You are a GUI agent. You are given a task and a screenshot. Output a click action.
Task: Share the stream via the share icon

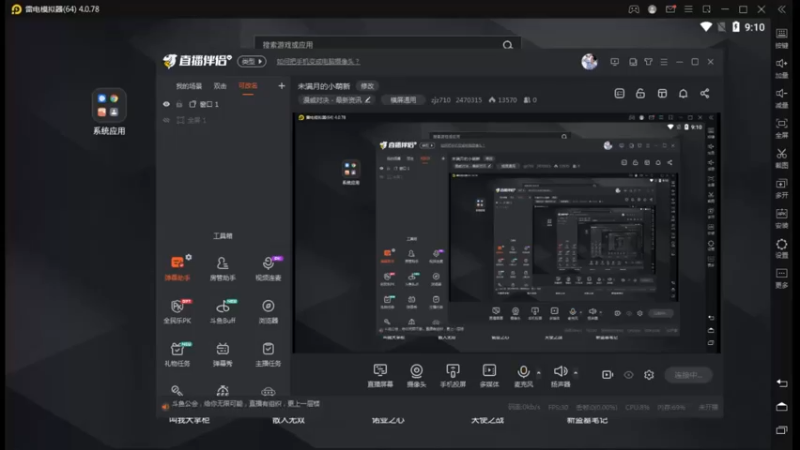click(x=705, y=93)
